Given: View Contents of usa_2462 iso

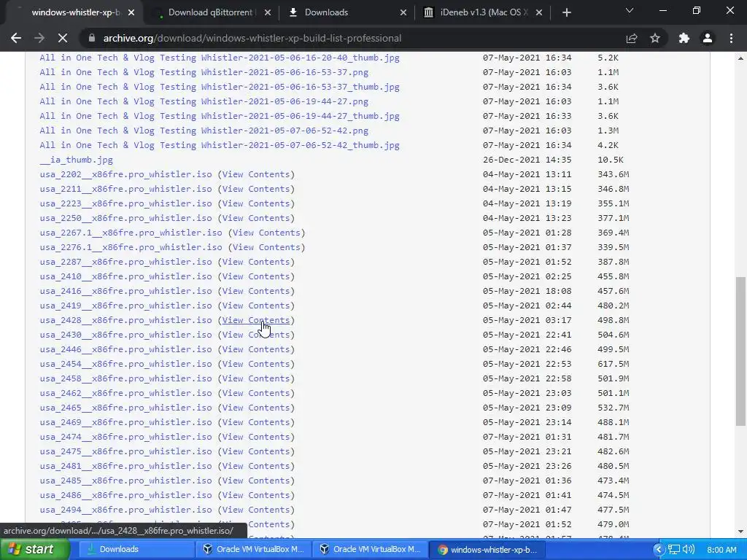Looking at the screenshot, I should click(256, 393).
